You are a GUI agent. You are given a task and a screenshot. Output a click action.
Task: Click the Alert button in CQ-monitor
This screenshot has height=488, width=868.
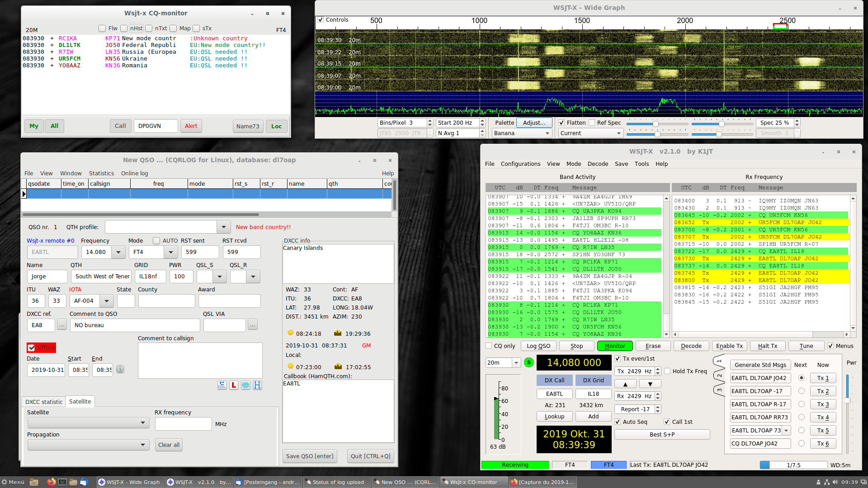point(191,126)
